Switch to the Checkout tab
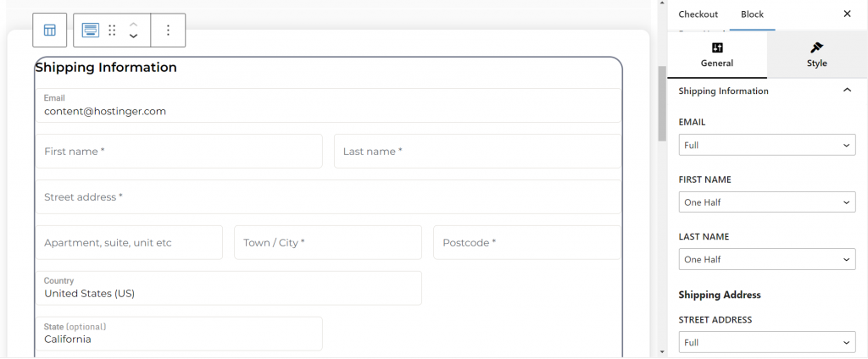The height and width of the screenshot is (359, 868). pos(698,14)
